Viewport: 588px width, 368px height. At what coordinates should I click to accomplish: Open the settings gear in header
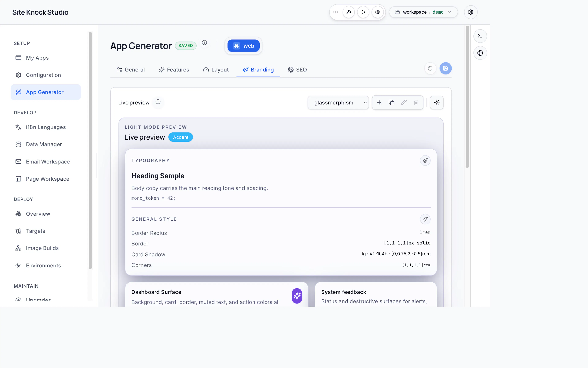[x=471, y=12]
